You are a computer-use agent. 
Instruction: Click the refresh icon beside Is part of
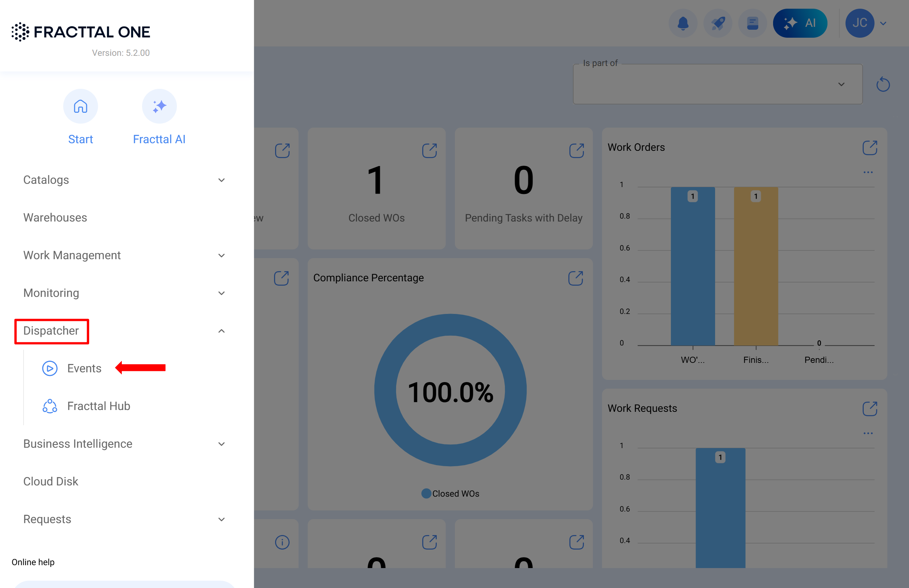pyautogui.click(x=882, y=84)
